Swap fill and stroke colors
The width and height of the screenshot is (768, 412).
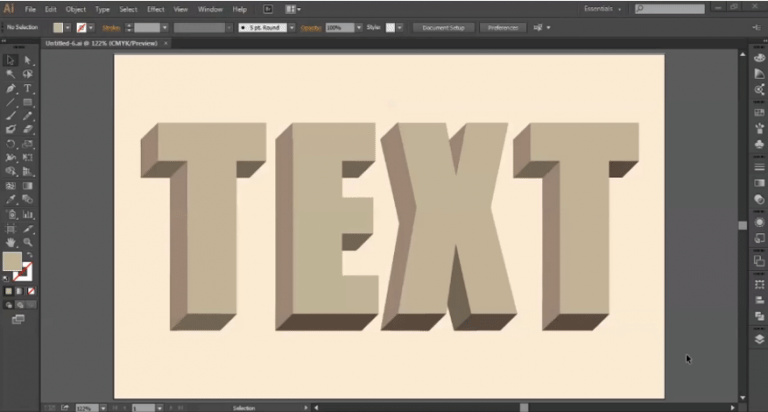(x=29, y=255)
